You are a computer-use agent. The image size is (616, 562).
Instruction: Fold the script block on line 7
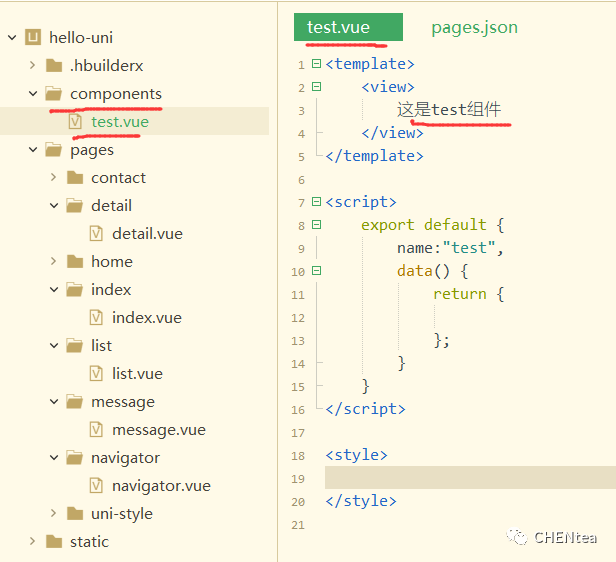coord(317,202)
